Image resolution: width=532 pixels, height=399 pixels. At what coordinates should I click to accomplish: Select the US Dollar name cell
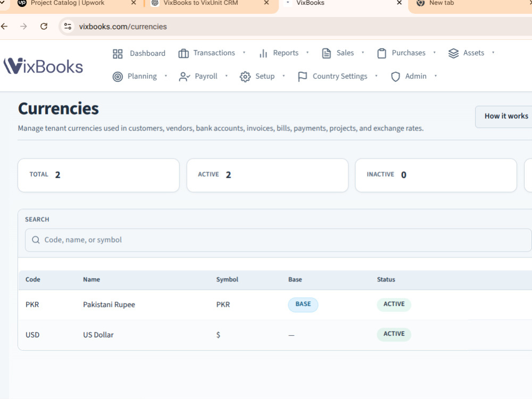(98, 335)
